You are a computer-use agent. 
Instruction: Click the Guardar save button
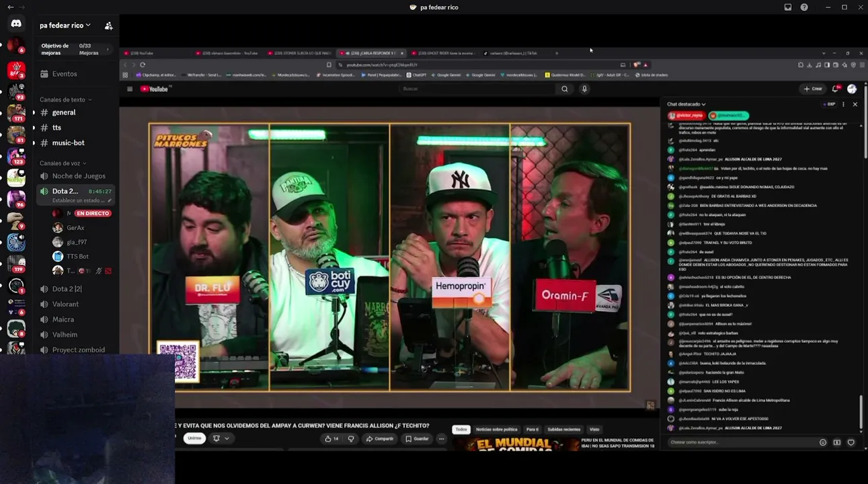tap(417, 439)
